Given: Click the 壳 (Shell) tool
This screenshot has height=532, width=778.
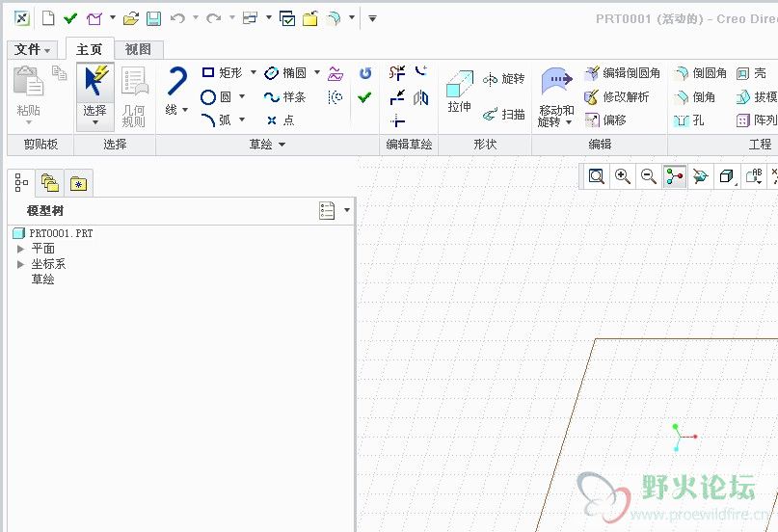Looking at the screenshot, I should click(751, 73).
